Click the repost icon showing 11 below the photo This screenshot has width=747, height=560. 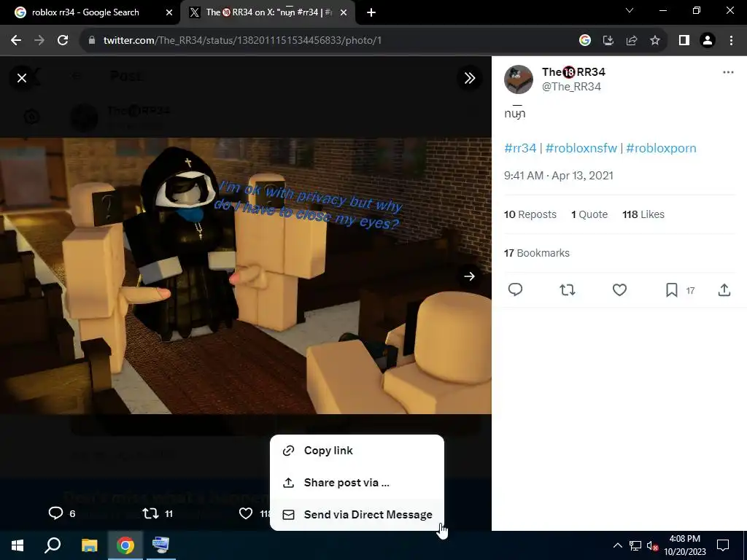tap(150, 513)
